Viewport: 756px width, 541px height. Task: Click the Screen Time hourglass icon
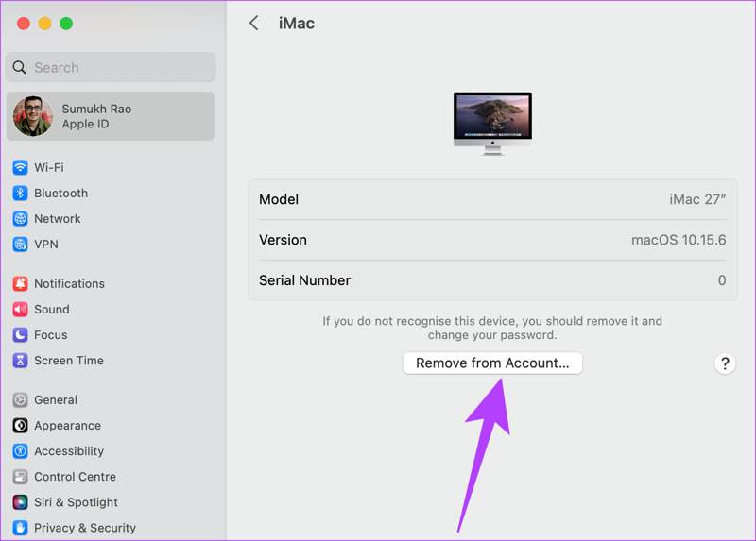click(20, 360)
